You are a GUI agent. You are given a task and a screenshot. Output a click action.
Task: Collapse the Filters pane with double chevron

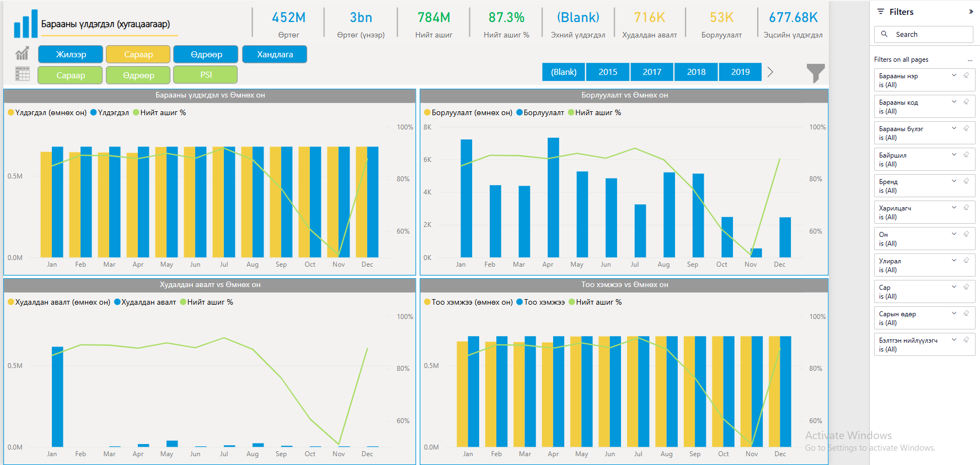[x=971, y=12]
